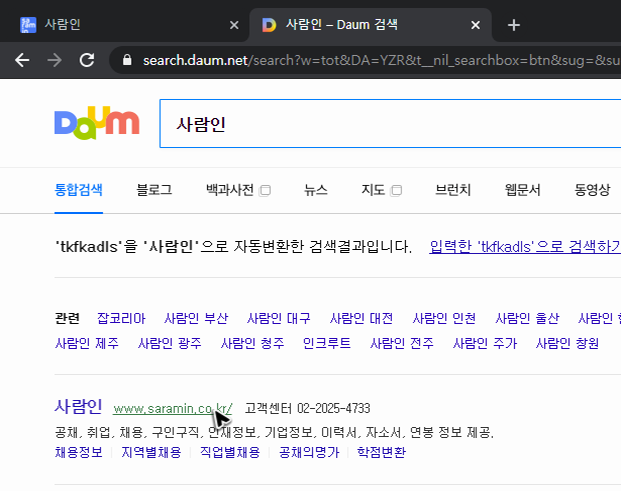Click related search 잡코리아
This screenshot has width=621, height=491.
(x=121, y=318)
